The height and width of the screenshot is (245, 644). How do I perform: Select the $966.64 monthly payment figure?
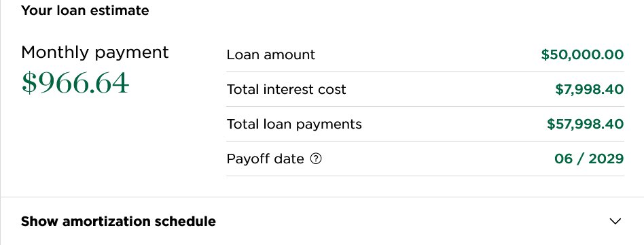coord(75,83)
